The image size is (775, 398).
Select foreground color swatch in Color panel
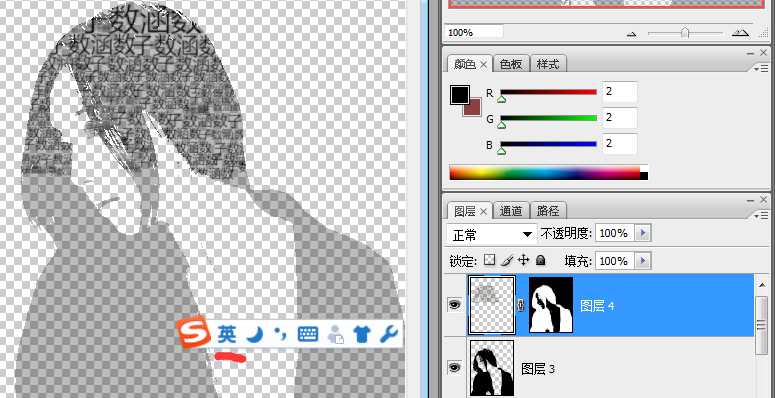460,94
